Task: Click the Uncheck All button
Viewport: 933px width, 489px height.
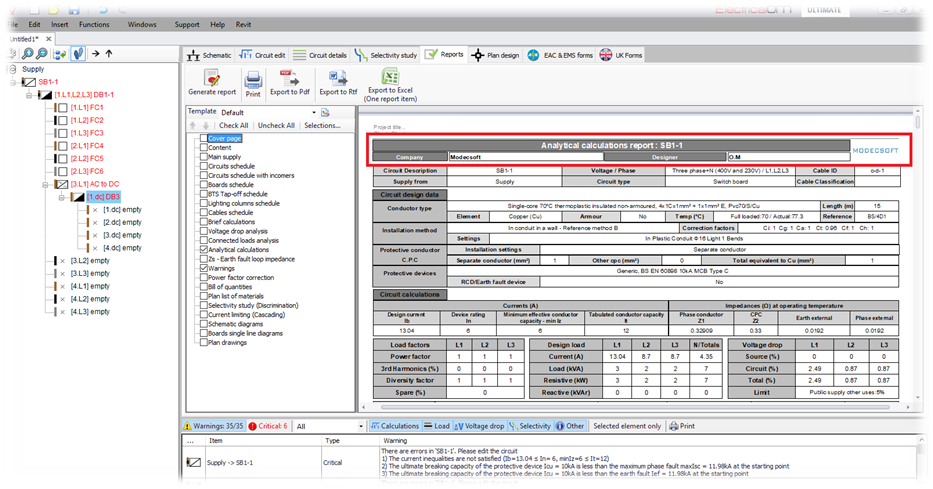Action: 276,126
